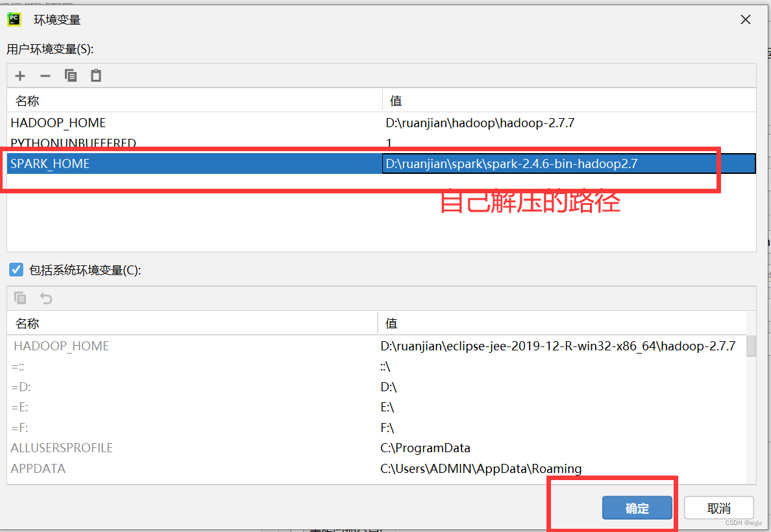Click the 名称 header of user variables
This screenshot has height=532, width=771.
point(195,101)
